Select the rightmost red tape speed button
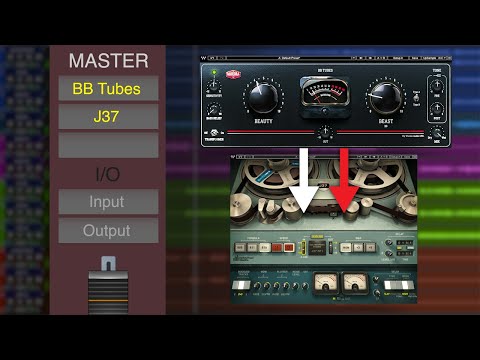Viewport: 480px width, 360px height. pyautogui.click(x=289, y=247)
